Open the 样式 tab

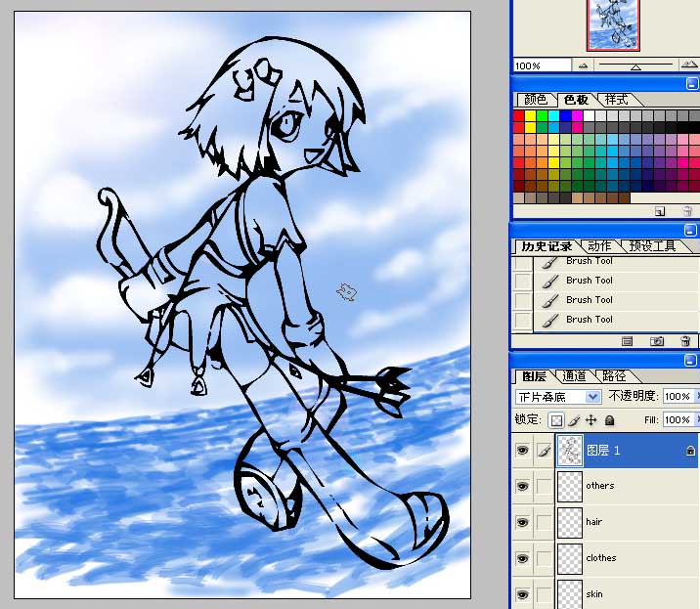point(617,99)
